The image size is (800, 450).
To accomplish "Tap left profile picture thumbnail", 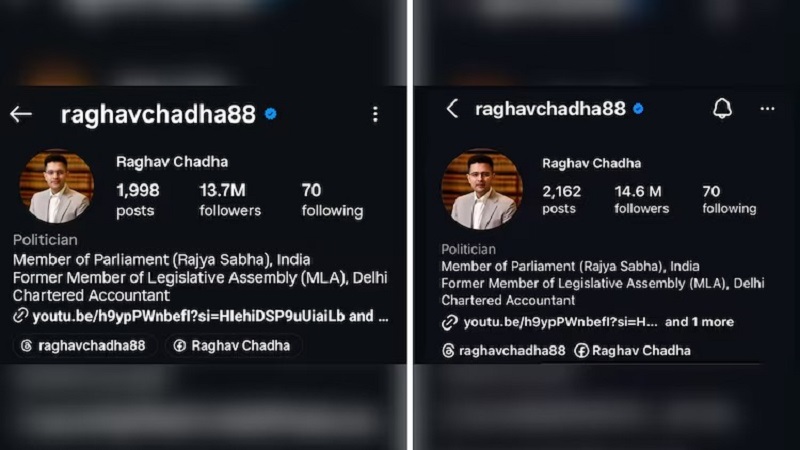I will click(x=57, y=186).
